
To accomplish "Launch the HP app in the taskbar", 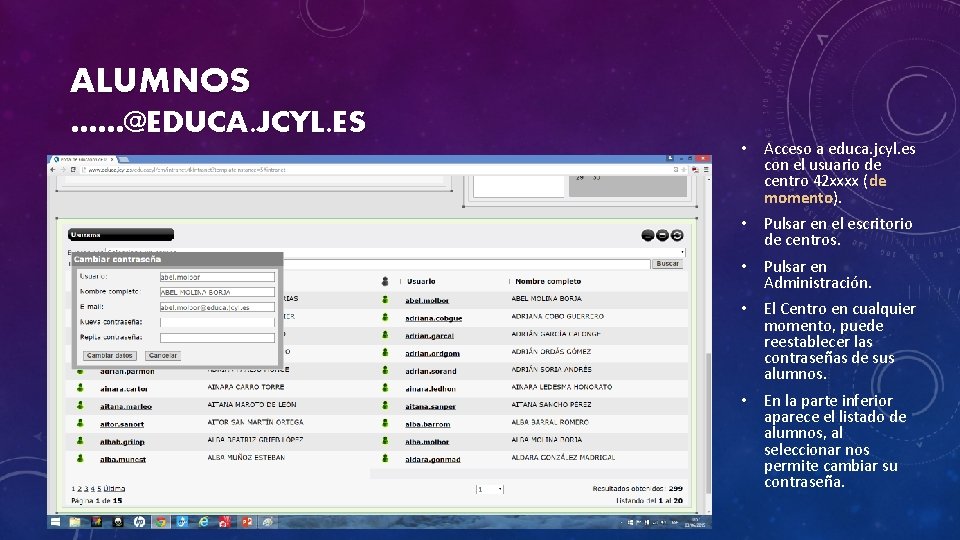I will [x=140, y=522].
